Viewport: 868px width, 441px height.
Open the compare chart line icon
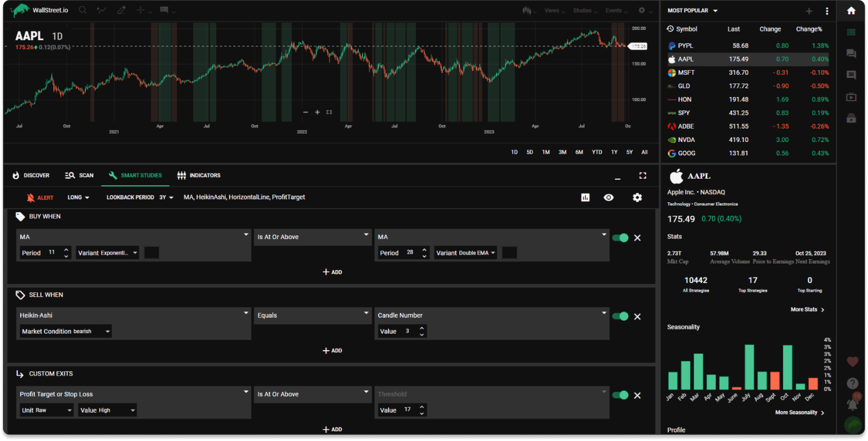click(x=101, y=10)
